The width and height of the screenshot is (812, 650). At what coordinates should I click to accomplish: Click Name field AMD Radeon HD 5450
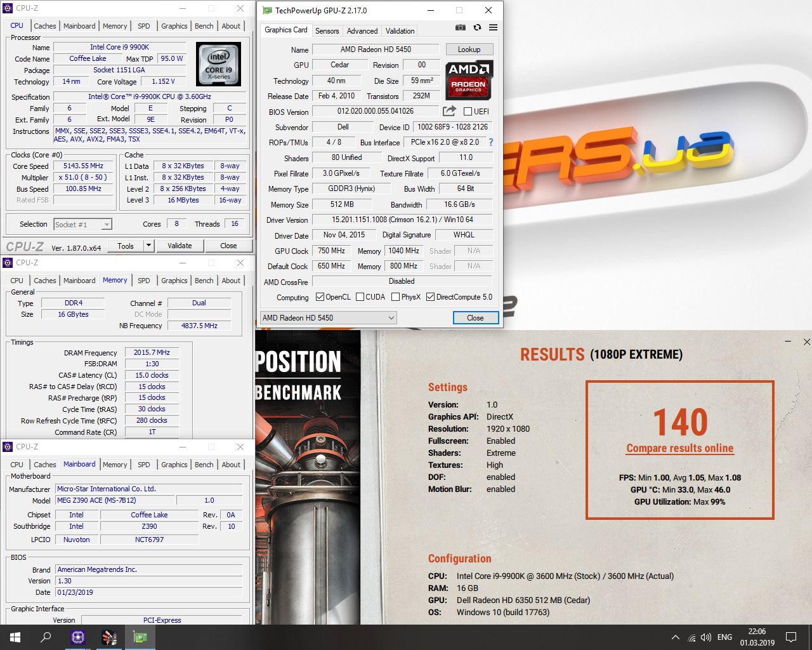376,50
